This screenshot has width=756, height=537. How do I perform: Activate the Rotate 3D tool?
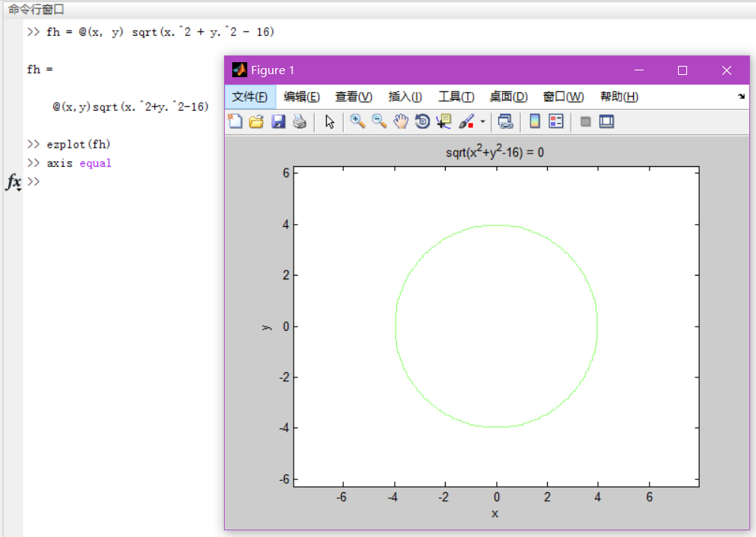[x=423, y=121]
